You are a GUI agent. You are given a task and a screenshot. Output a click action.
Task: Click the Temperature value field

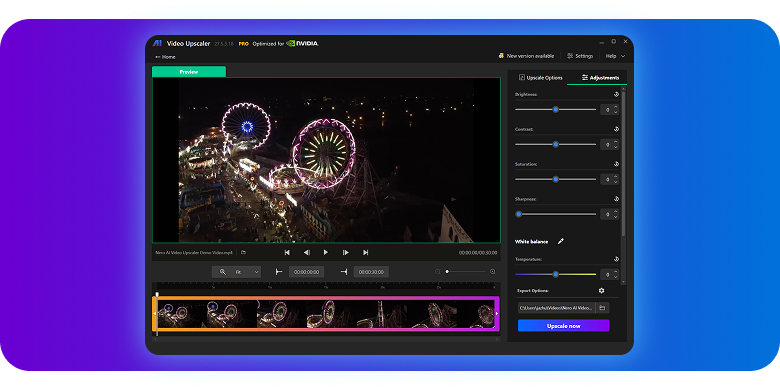(609, 274)
